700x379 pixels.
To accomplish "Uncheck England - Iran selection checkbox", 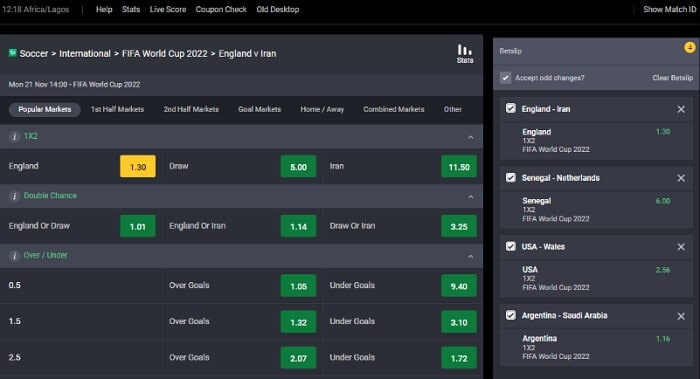I will [511, 108].
